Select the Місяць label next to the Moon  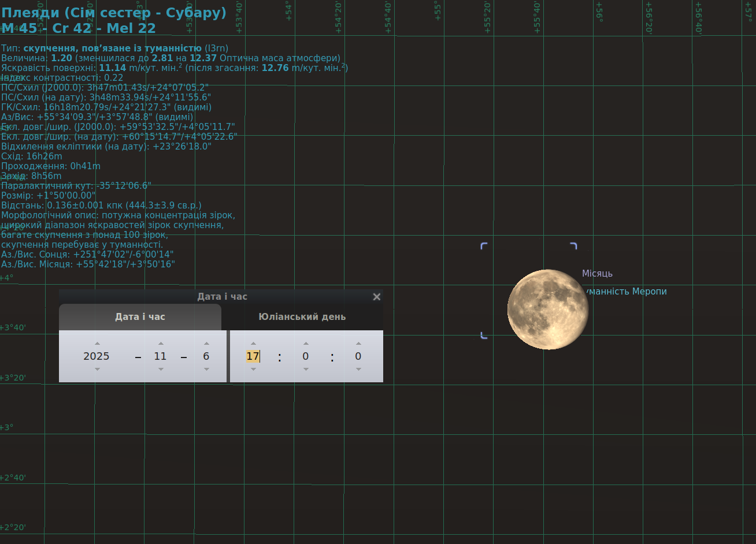pyautogui.click(x=597, y=274)
